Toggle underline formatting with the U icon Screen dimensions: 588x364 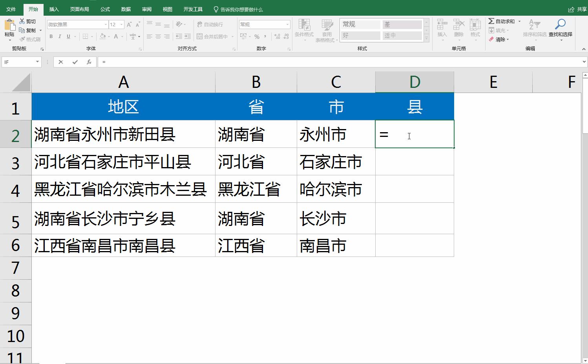(x=68, y=36)
